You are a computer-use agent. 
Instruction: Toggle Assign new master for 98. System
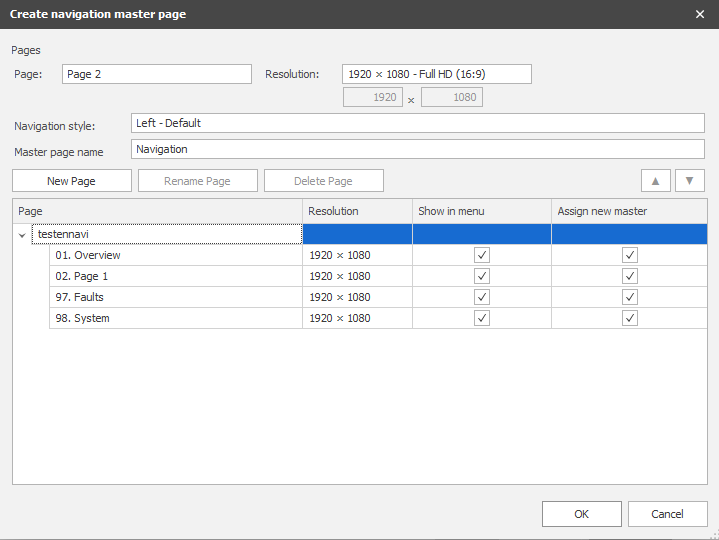630,318
